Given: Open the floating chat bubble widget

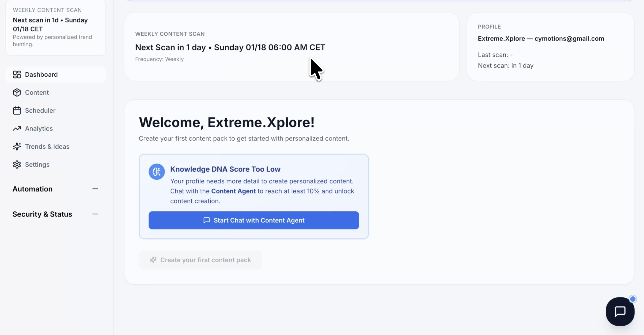Looking at the screenshot, I should click(x=620, y=311).
